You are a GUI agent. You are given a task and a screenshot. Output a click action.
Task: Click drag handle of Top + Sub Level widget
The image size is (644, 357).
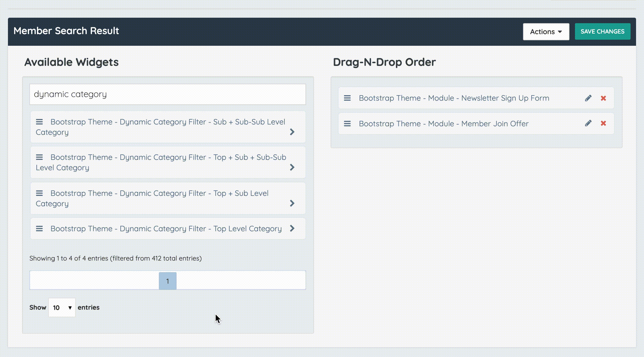coord(39,193)
